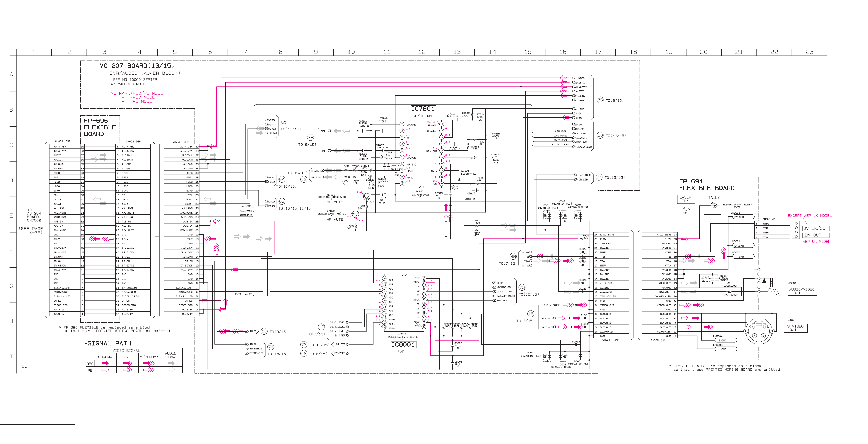The height and width of the screenshot is (444, 868).
Task: Click column number 12 on the ruler
Action: (x=422, y=52)
